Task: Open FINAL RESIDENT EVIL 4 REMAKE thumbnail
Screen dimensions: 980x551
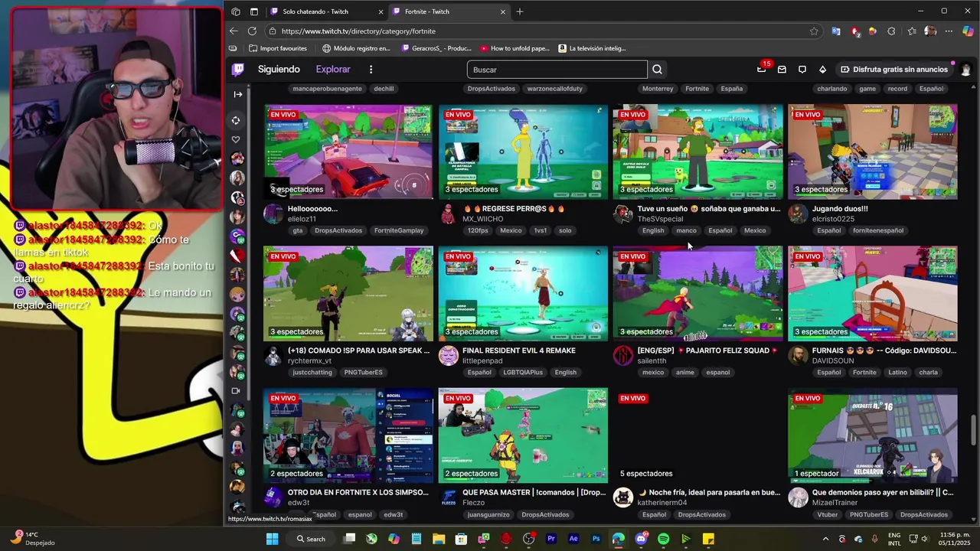Action: (523, 293)
